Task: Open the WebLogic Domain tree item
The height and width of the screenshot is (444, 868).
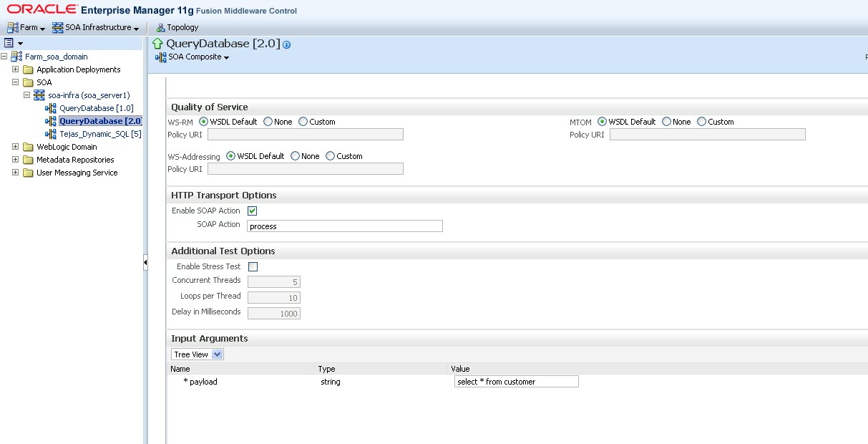Action: point(67,147)
